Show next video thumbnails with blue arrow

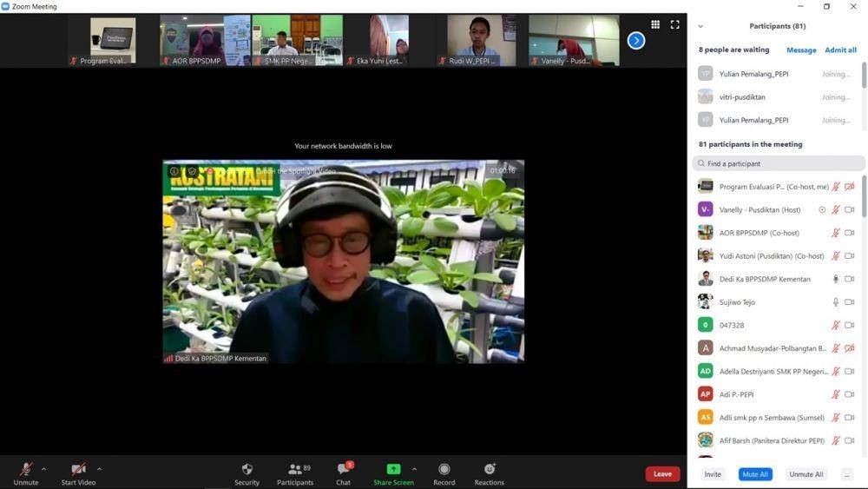(636, 41)
